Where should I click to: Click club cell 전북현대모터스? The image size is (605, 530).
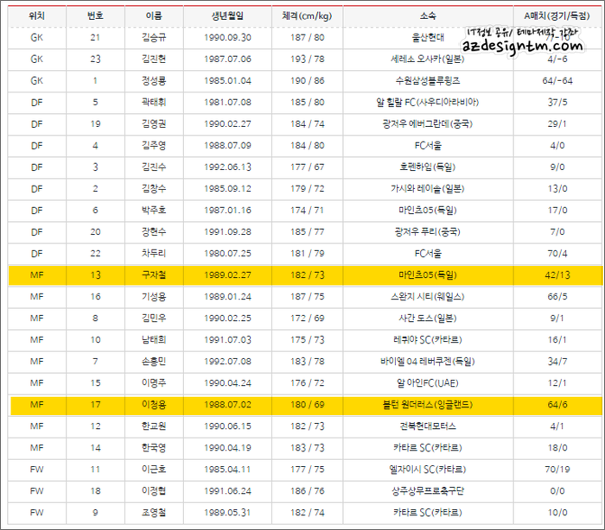pyautogui.click(x=428, y=427)
